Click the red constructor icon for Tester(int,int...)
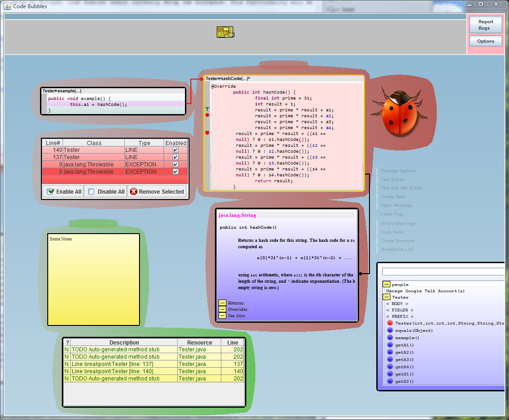This screenshot has height=420, width=509. [390, 323]
